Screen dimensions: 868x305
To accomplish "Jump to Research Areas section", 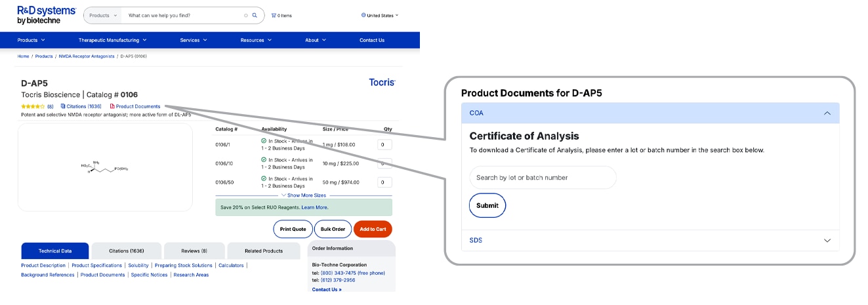I will point(191,275).
